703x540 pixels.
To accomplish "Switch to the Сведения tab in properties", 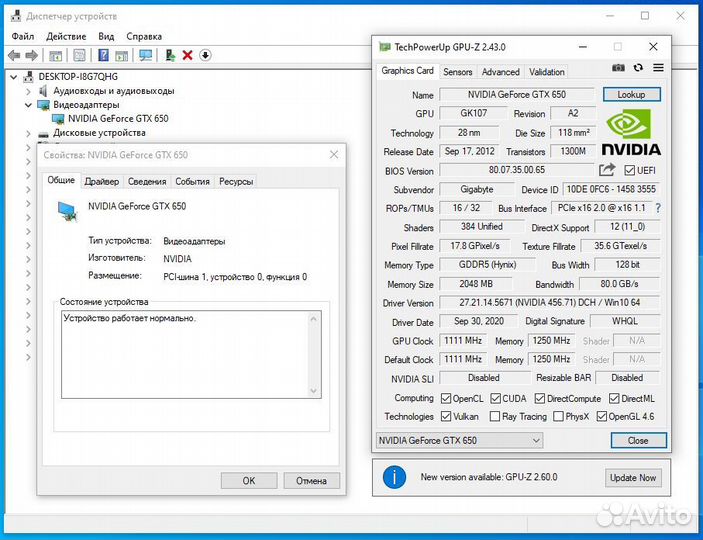I will (147, 182).
